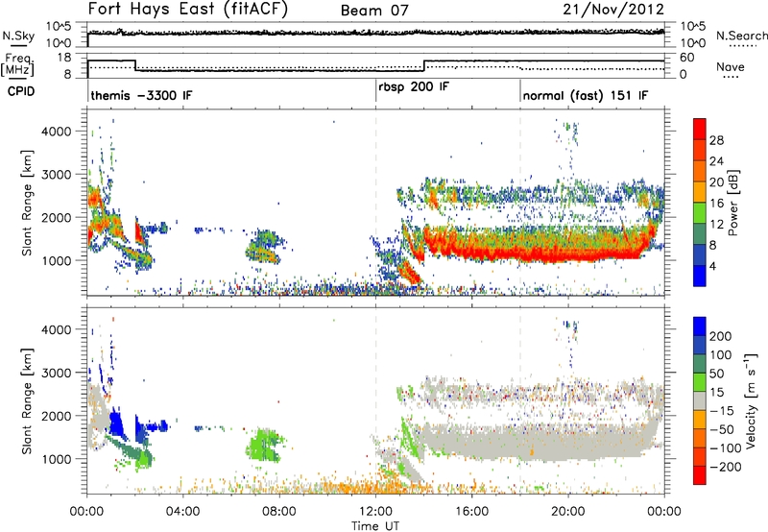Image resolution: width=768 pixels, height=532 pixels.
Task: Click the strong red backscatter band near 18:00
Action: pos(519,254)
